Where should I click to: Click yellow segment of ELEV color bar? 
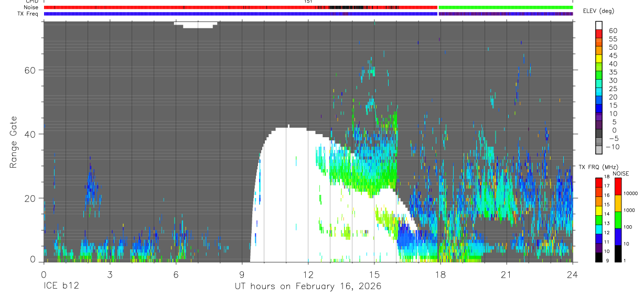[x=599, y=59]
